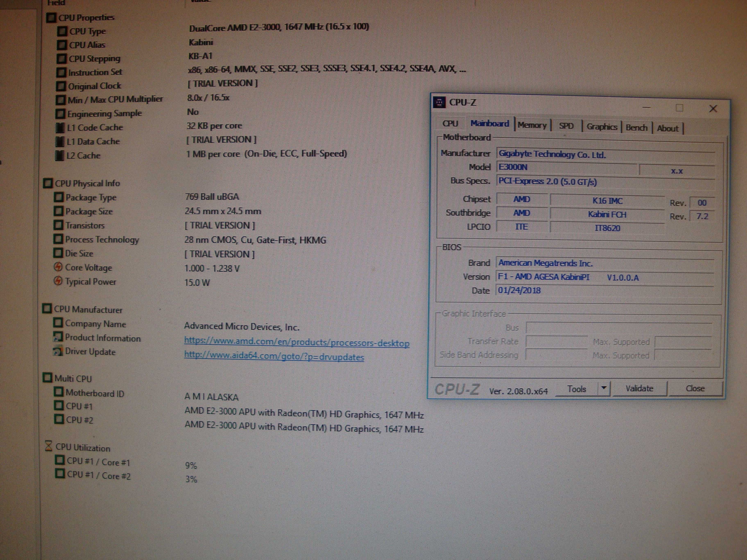Click the icon beside Transistors
The width and height of the screenshot is (747, 560).
(x=58, y=225)
